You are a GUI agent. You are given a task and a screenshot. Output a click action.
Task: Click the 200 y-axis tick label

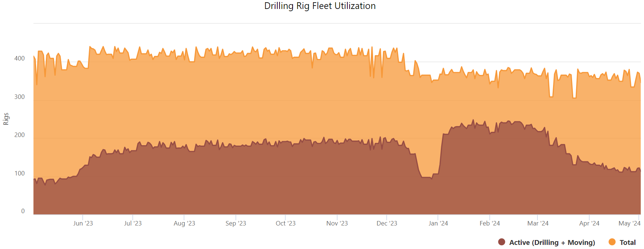(x=19, y=135)
